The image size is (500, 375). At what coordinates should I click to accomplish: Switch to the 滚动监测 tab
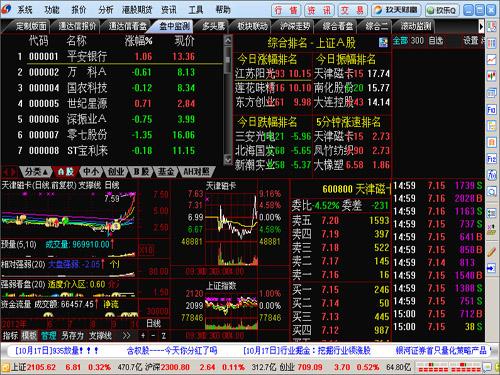(x=415, y=26)
